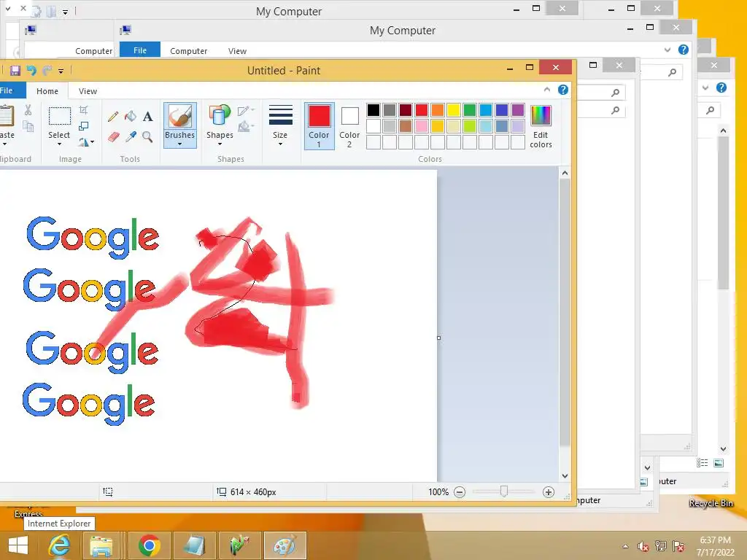Click the Brushes tool icon
This screenshot has width=747, height=560.
[x=180, y=116]
